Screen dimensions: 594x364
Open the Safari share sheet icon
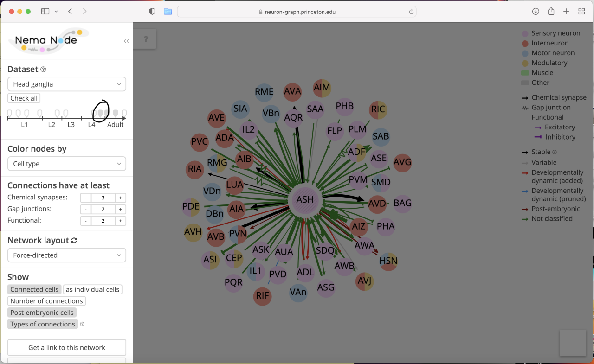coord(551,11)
